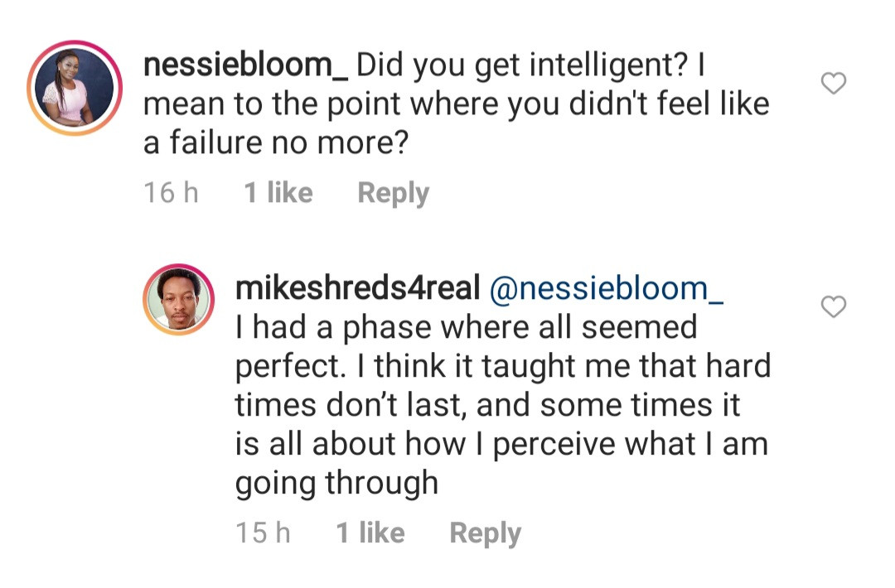This screenshot has width=895, height=588.
Task: Reply to mikeshreds4real's comment
Action: (485, 533)
